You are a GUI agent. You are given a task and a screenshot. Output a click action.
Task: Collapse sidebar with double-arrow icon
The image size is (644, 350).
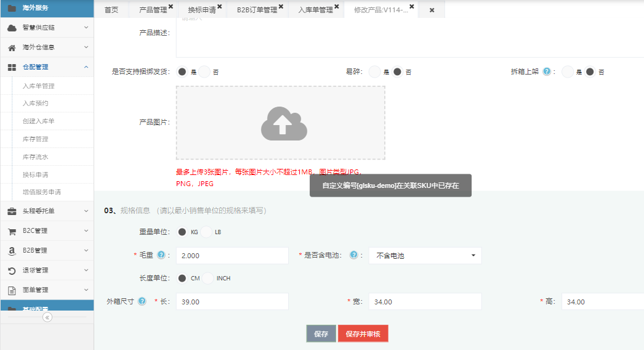click(47, 317)
